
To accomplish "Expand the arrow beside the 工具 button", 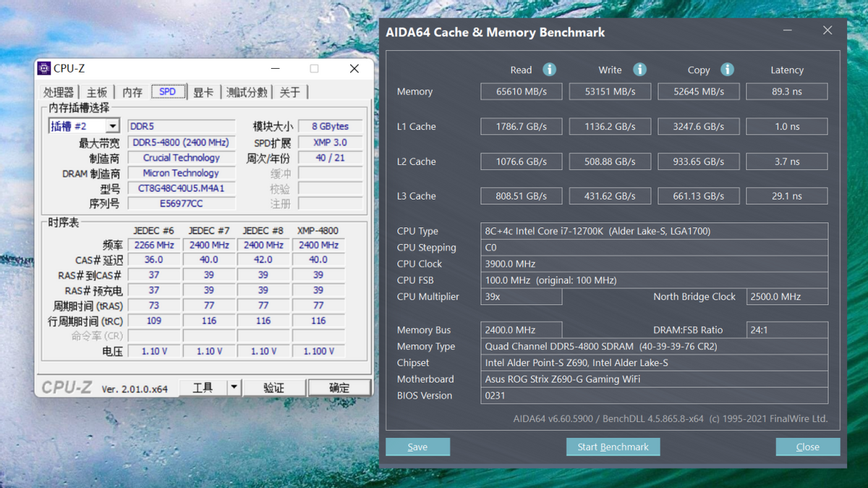I will (234, 387).
